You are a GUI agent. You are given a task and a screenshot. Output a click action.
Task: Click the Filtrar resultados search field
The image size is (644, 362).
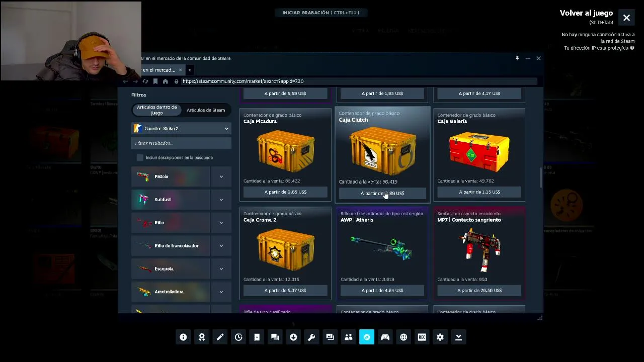(181, 143)
